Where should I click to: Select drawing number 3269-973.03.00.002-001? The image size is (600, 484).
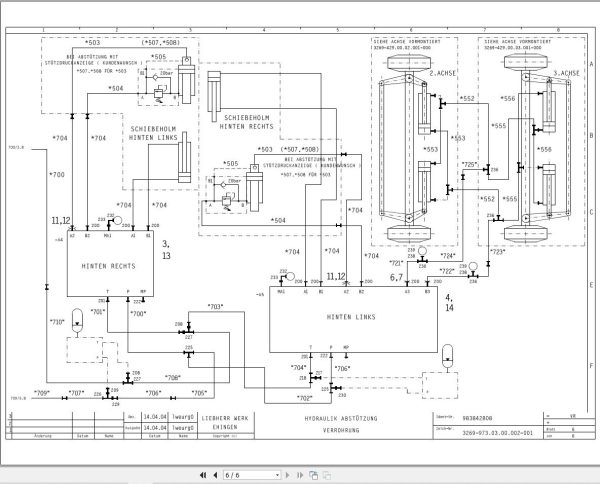(497, 433)
